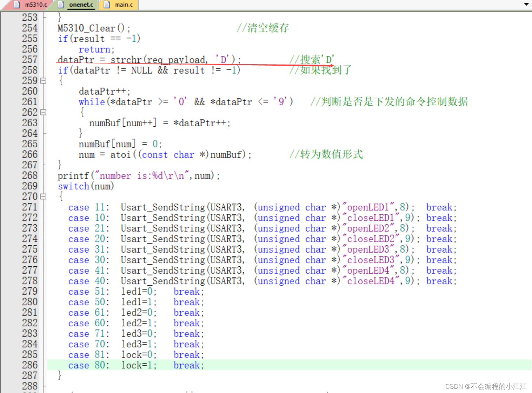The height and width of the screenshot is (393, 532).
Task: Click 'lock=0;' on the case 81 line
Action: [139, 355]
